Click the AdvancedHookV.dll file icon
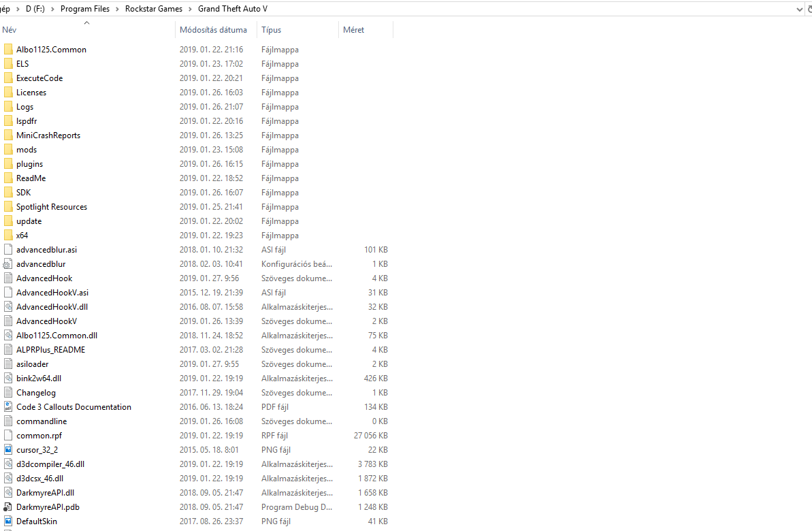The image size is (812, 531). click(x=7, y=306)
